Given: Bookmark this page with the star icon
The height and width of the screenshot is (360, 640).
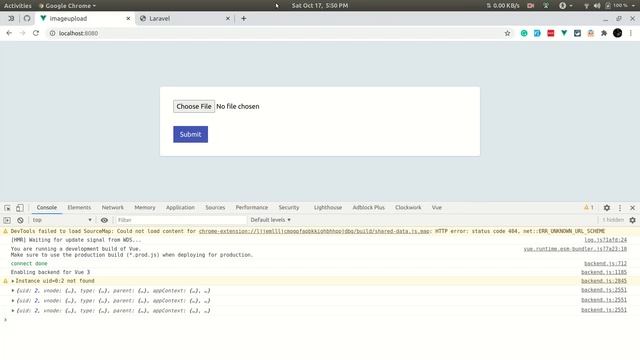Looking at the screenshot, I should pos(507,33).
